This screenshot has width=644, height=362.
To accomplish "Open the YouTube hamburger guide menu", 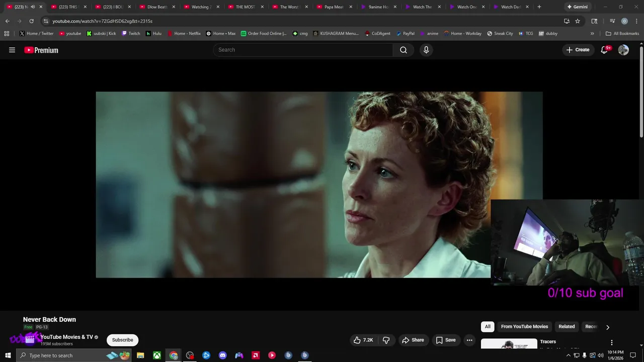I will click(12, 50).
